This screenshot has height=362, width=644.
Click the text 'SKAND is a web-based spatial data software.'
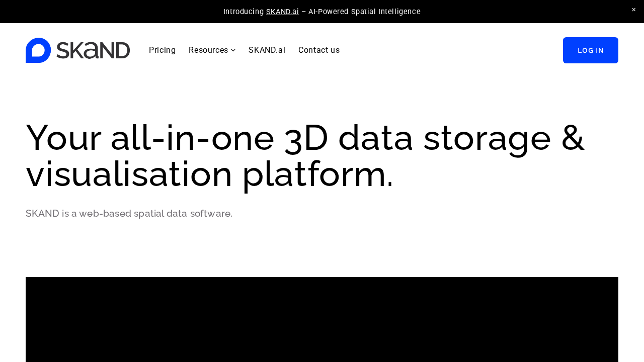[129, 214]
